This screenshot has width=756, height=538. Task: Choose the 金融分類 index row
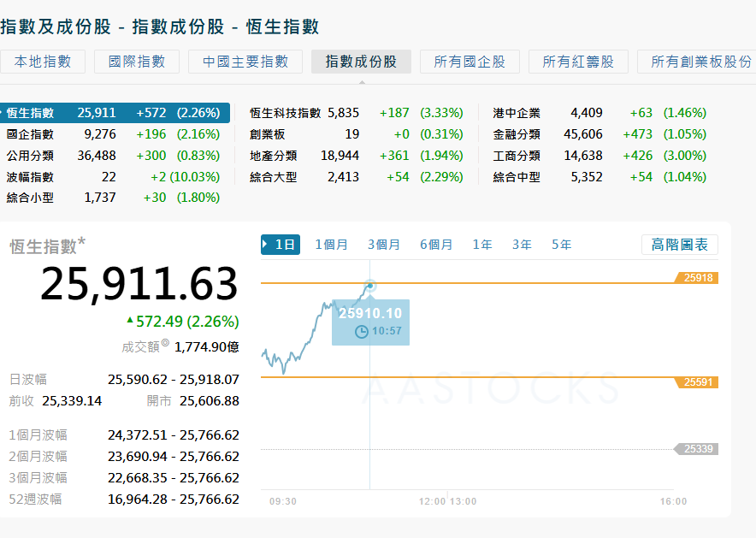tap(599, 134)
